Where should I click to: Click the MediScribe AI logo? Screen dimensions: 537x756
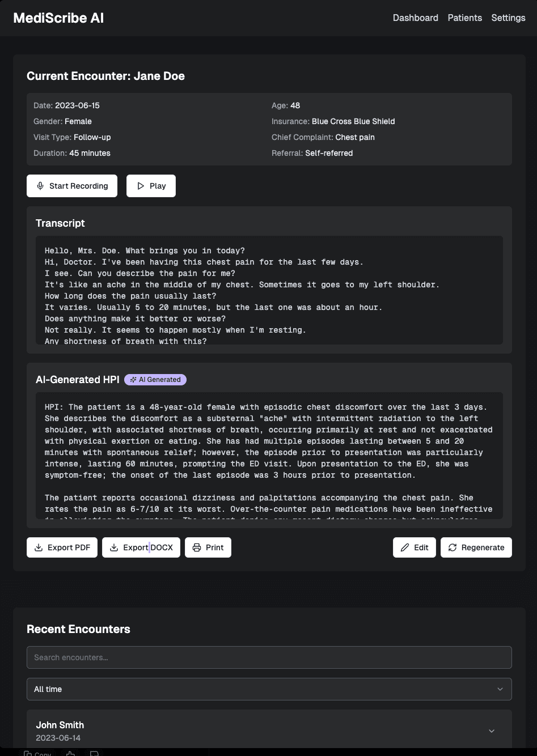(x=58, y=18)
